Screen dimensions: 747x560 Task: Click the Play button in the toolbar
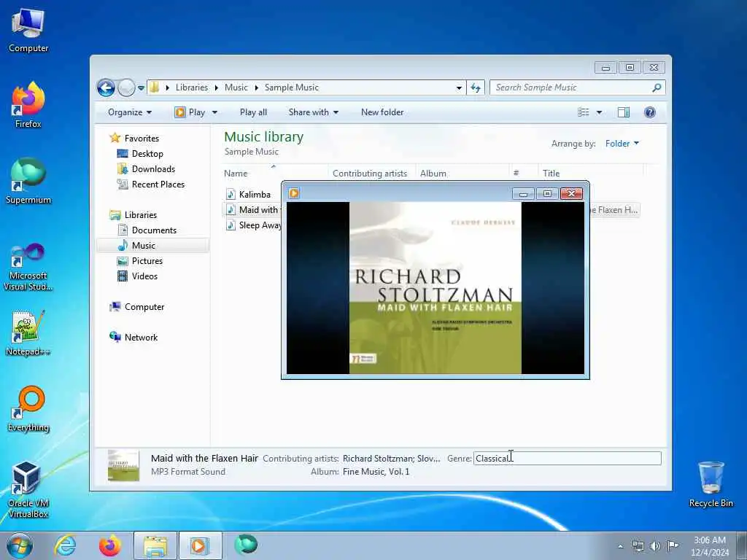tap(190, 112)
